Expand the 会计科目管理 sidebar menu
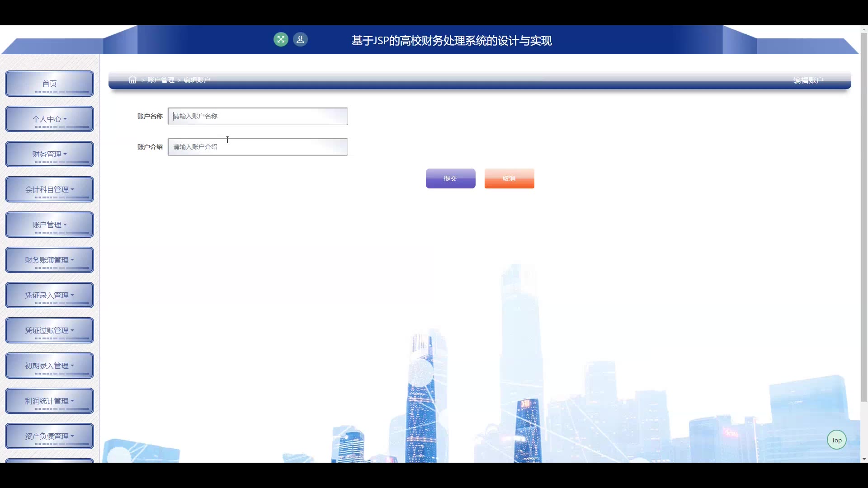The width and height of the screenshot is (868, 488). [x=50, y=189]
